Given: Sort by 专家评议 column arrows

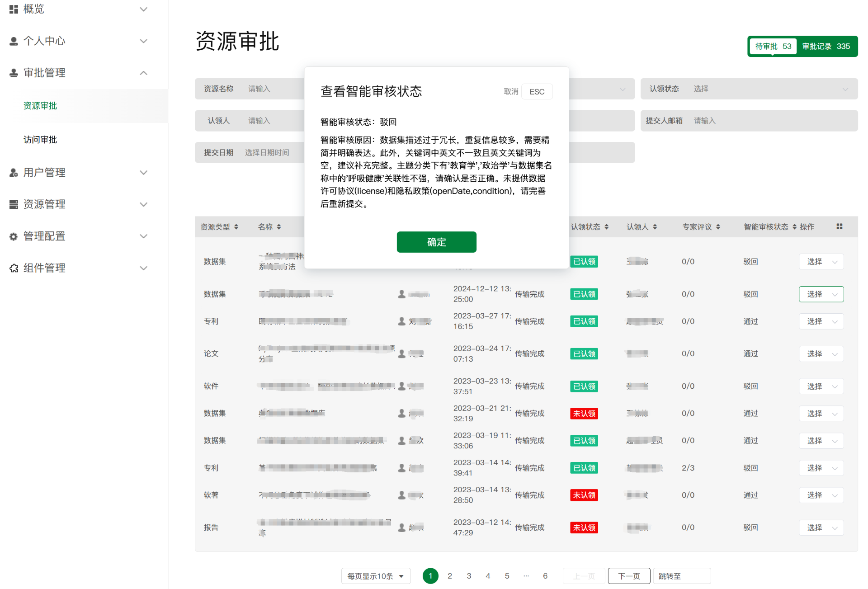Looking at the screenshot, I should coord(718,227).
